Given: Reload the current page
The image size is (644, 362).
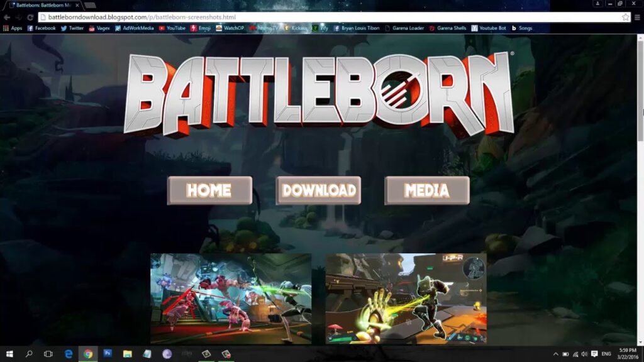Looking at the screenshot, I should tap(30, 17).
